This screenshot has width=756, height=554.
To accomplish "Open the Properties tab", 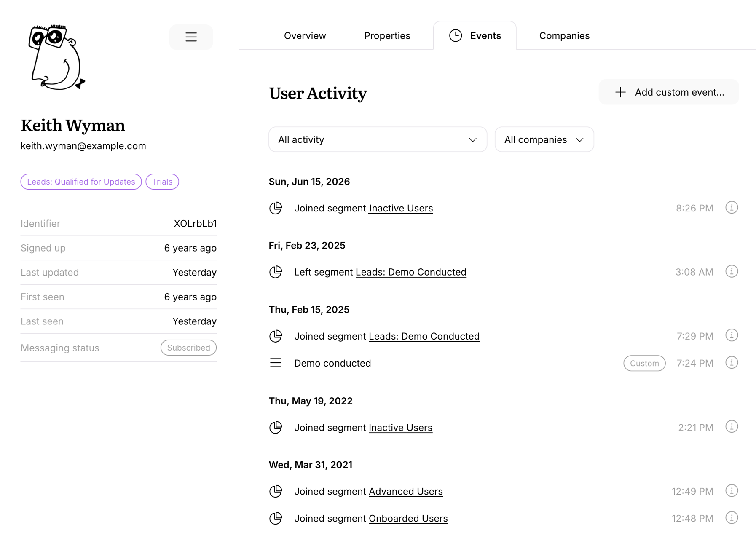I will pos(387,36).
